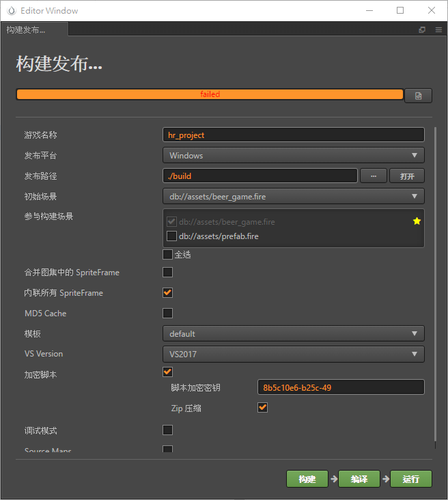The height and width of the screenshot is (500, 448).
Task: Click the panel popout icon
Action: [x=422, y=29]
